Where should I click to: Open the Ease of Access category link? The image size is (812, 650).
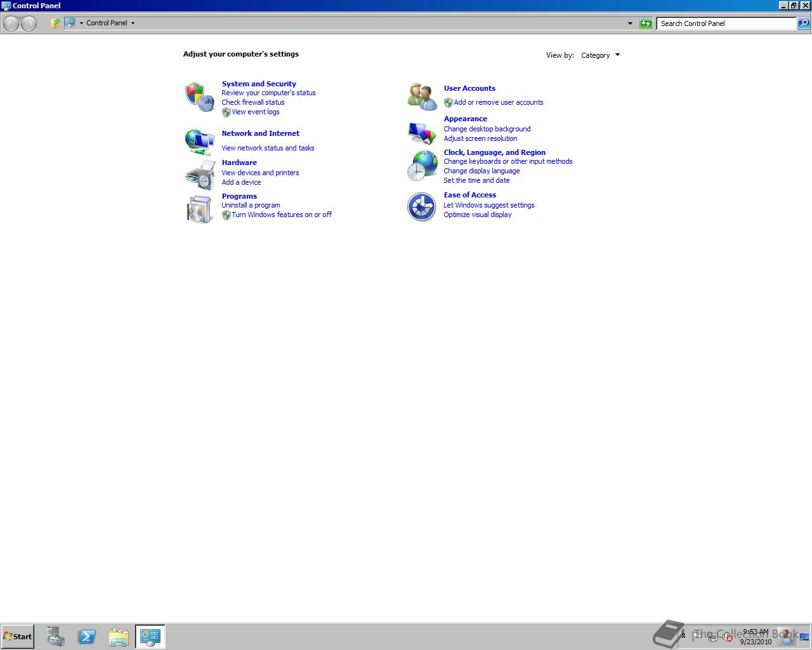coord(470,195)
